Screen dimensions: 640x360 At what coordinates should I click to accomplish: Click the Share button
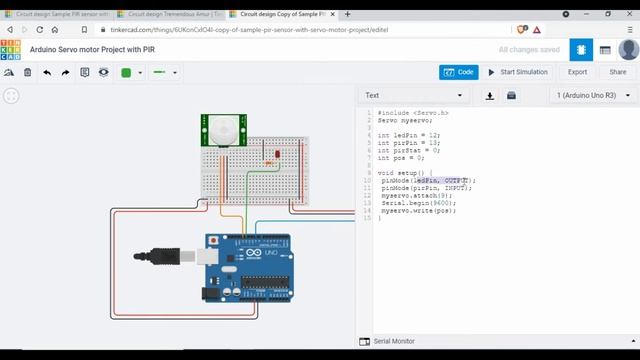pos(618,72)
